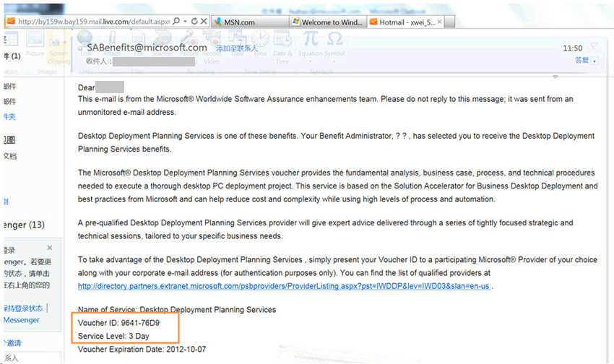The image size is (614, 364).
Task: Click the 答复 reply link
Action: tap(582, 60)
